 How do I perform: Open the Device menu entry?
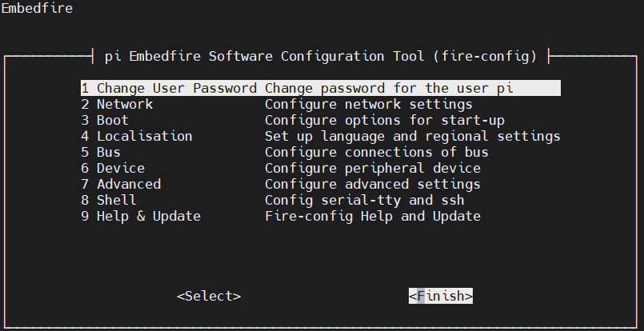pyautogui.click(x=320, y=169)
